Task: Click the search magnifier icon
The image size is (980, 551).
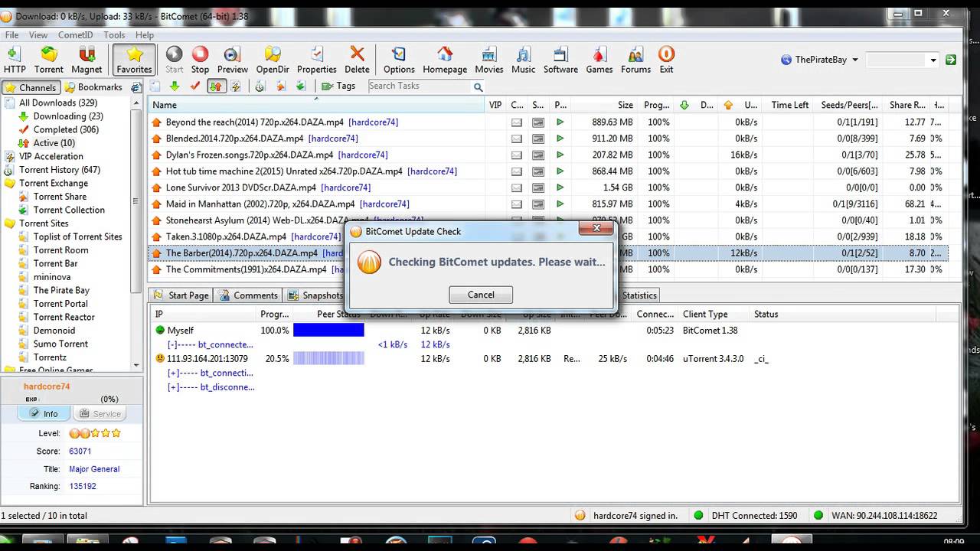Action: [x=479, y=86]
